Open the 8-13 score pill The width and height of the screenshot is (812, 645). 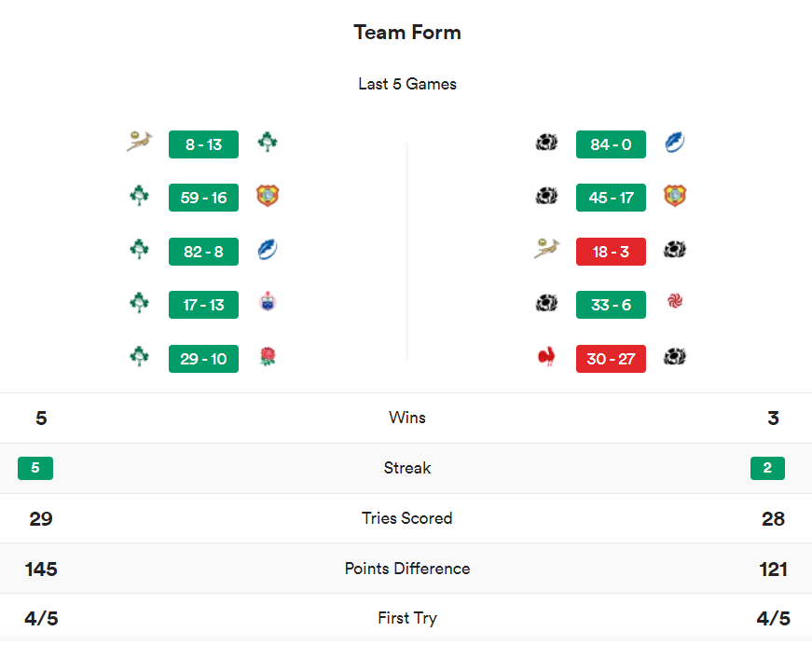203,144
